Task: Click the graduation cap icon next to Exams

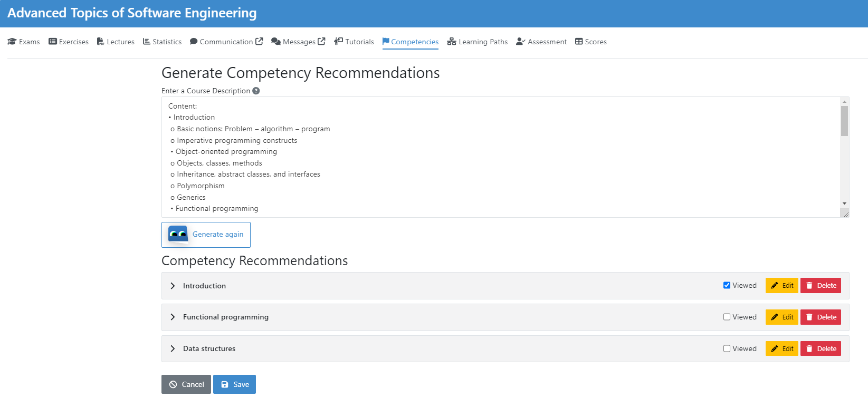Action: [12, 41]
